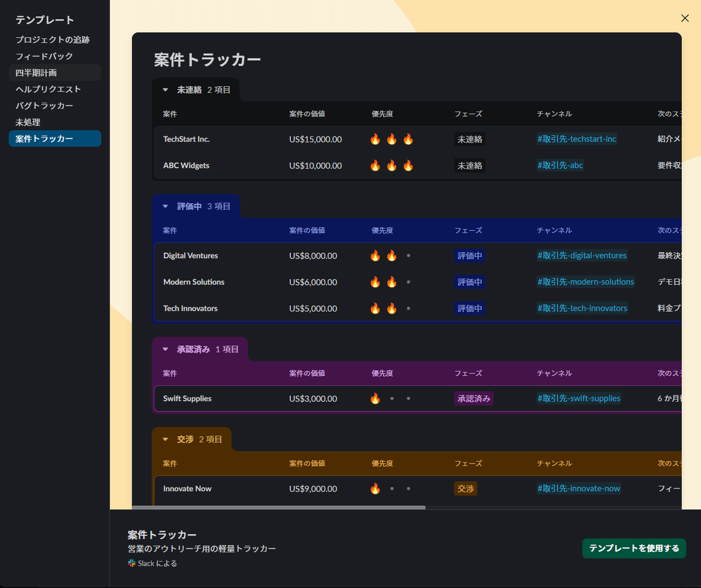Click second priority dot for Swift Supplies
The image size is (701, 588).
pyautogui.click(x=392, y=398)
